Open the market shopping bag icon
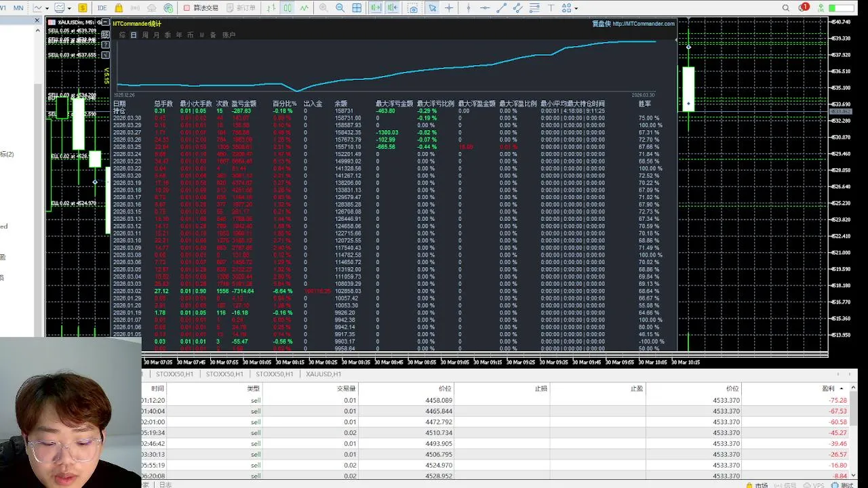 119,8
